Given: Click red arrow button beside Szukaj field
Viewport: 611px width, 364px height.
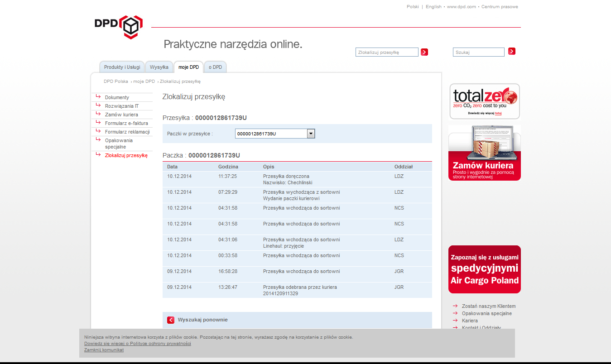Looking at the screenshot, I should pyautogui.click(x=512, y=52).
